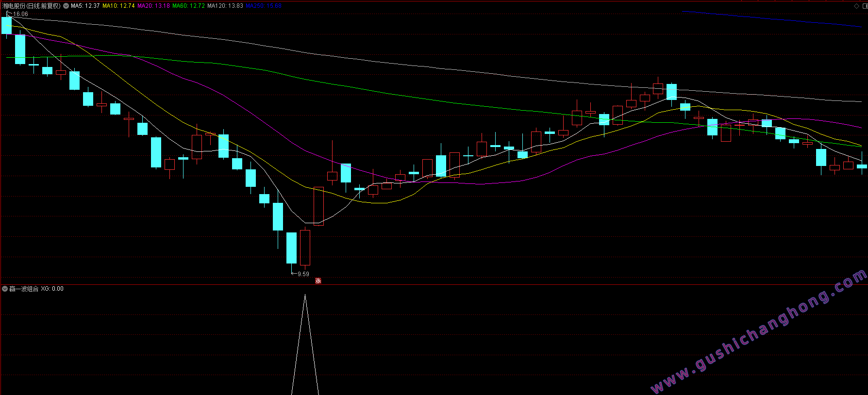This screenshot has width=868, height=395.
Task: Open the 赢一波组合 indicator dropdown arrow
Action: (x=5, y=289)
